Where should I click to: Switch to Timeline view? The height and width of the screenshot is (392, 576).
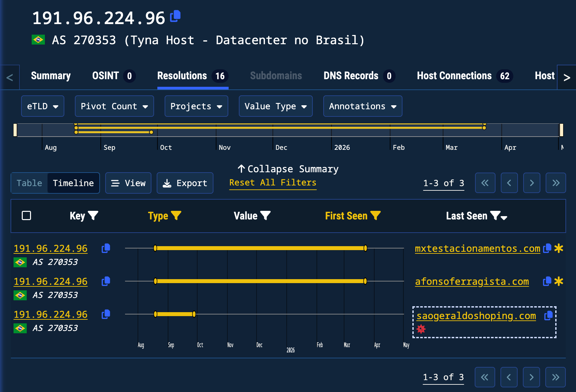pyautogui.click(x=73, y=183)
